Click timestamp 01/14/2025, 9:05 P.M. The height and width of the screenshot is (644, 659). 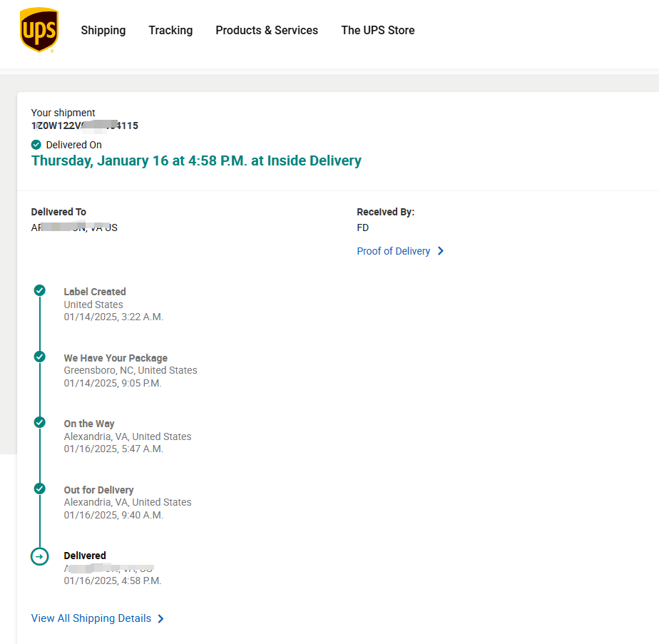[113, 383]
